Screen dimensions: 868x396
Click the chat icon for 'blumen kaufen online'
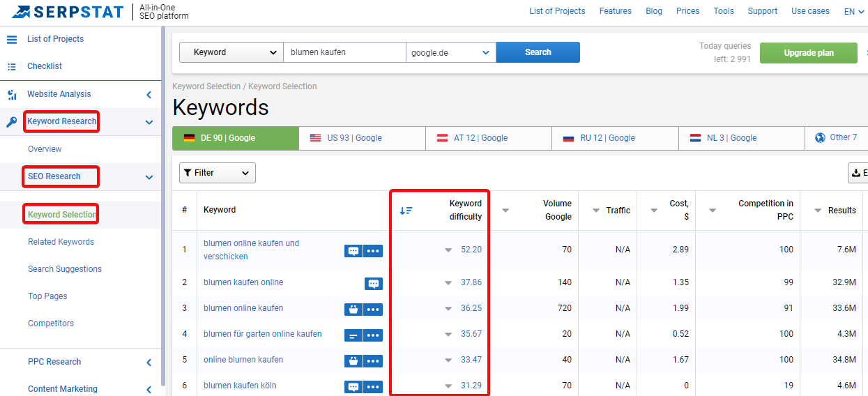click(374, 284)
